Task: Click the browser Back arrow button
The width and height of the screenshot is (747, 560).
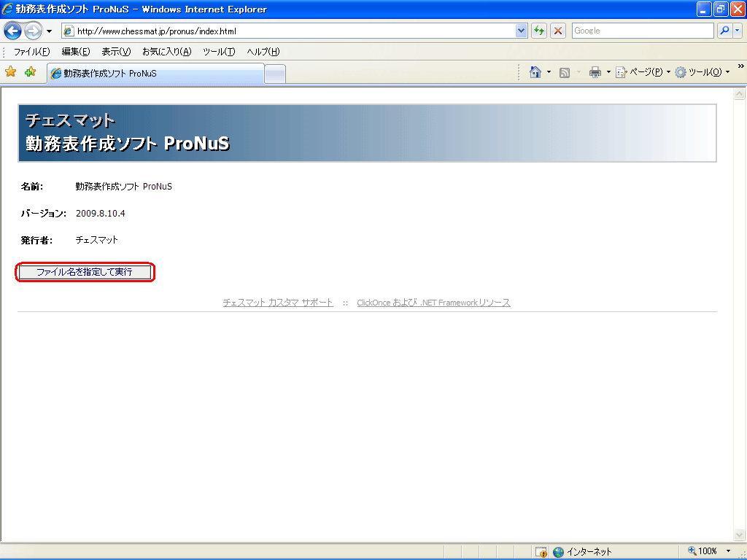Action: click(13, 31)
